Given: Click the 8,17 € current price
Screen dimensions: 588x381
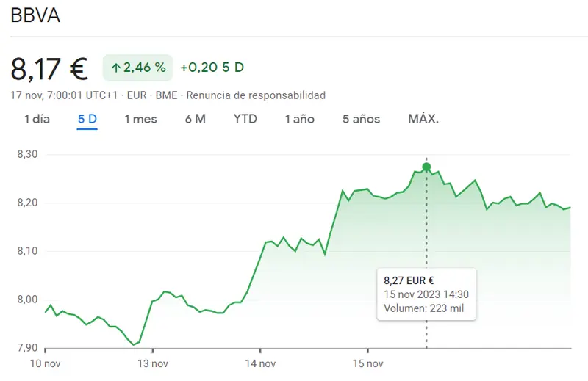Looking at the screenshot, I should coord(49,69).
